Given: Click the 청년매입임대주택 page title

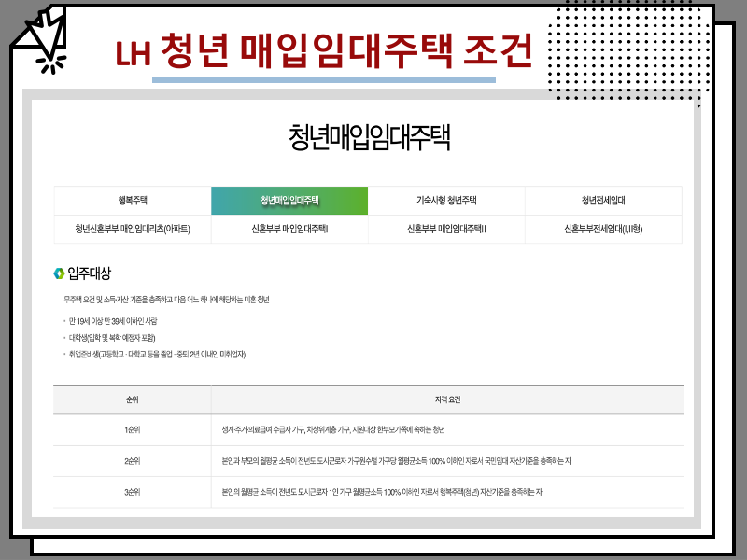Looking at the screenshot, I should [x=369, y=137].
